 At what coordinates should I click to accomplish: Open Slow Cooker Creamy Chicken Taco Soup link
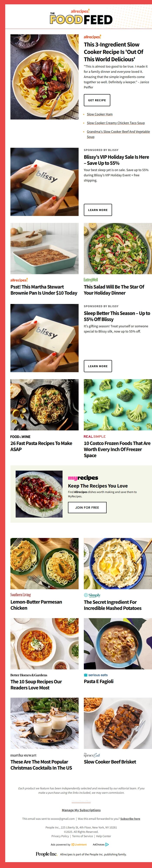pyautogui.click(x=116, y=123)
